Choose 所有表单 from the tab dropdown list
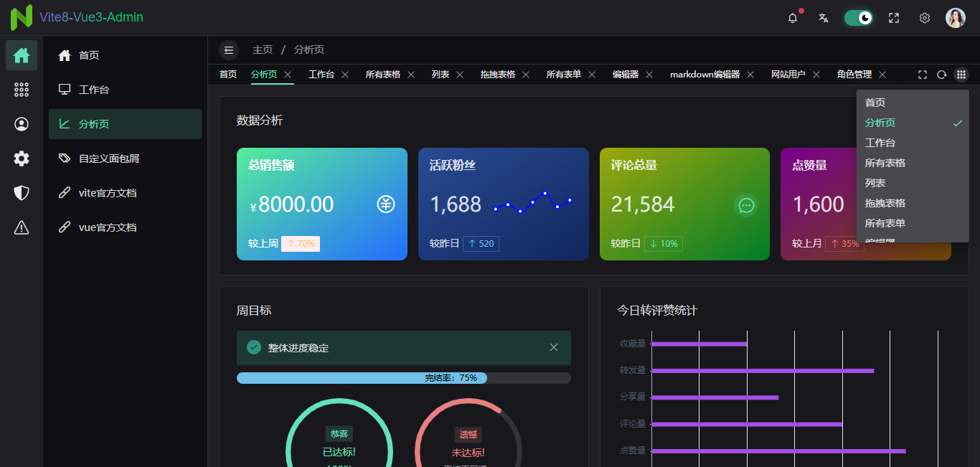The image size is (980, 467). pos(913,223)
